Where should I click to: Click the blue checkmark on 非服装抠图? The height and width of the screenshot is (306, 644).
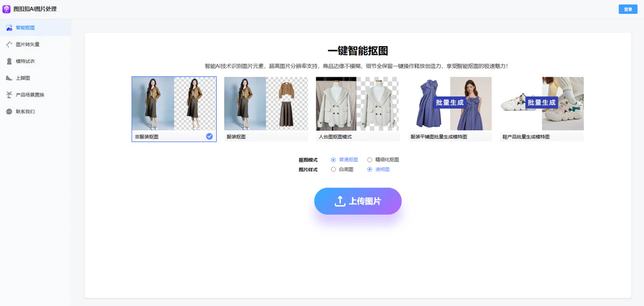(209, 137)
